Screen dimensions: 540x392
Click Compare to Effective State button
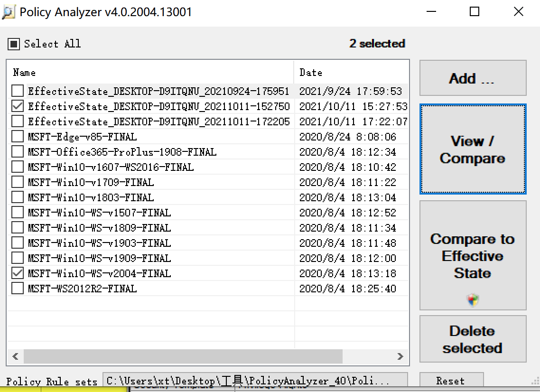click(x=473, y=255)
